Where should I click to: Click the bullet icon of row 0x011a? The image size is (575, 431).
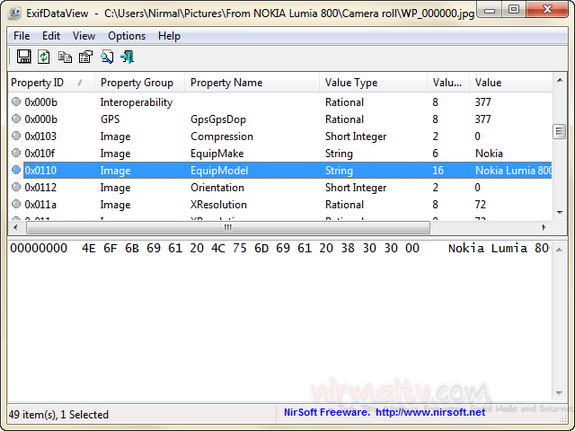pyautogui.click(x=16, y=204)
